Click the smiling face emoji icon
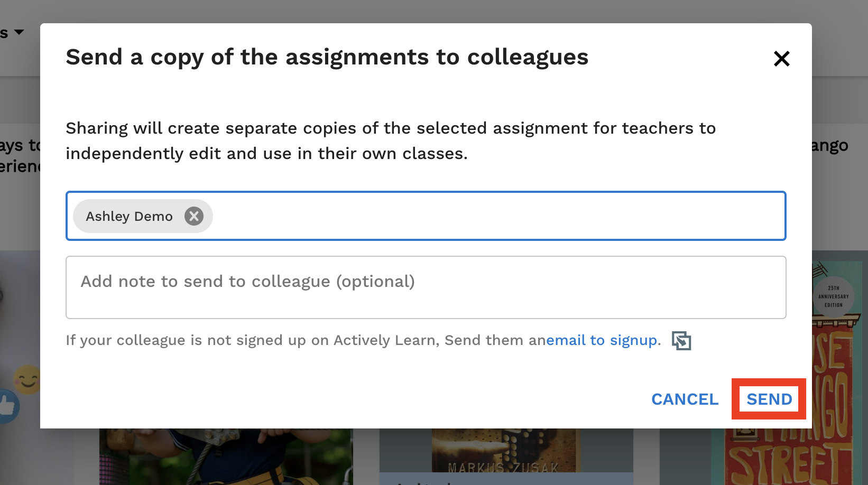 pyautogui.click(x=27, y=379)
